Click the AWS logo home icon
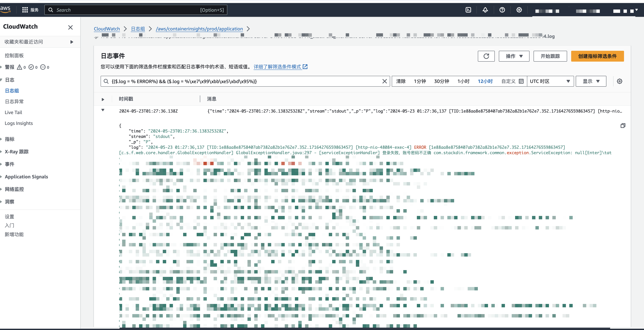 (x=5, y=9)
